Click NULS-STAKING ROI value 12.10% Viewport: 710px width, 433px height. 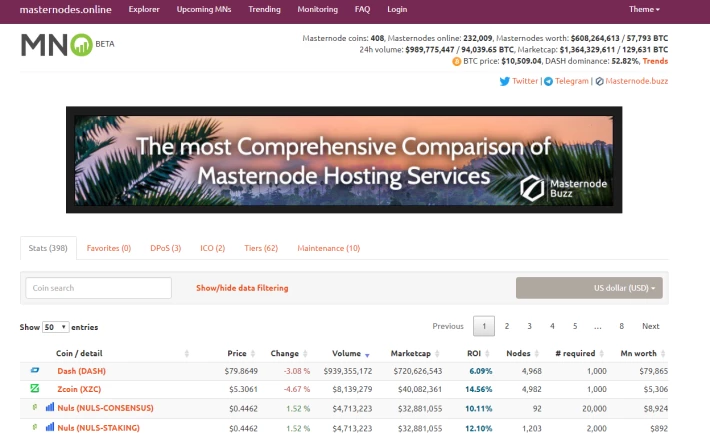pyautogui.click(x=479, y=428)
